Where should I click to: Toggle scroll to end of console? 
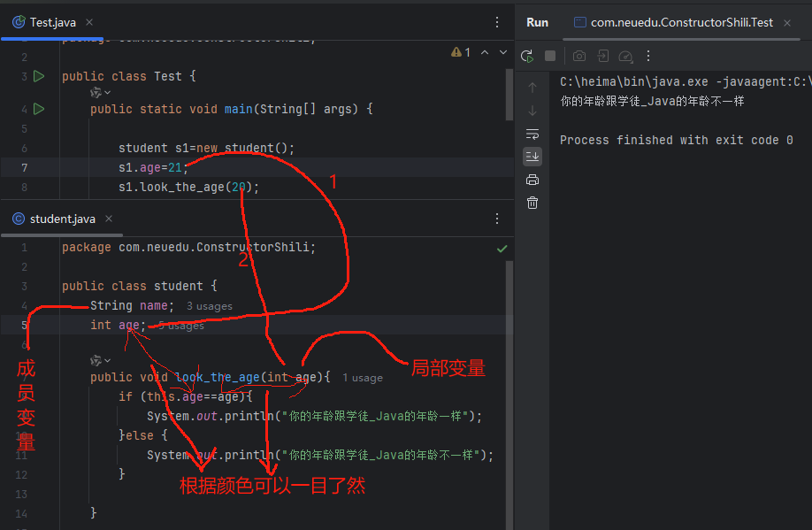532,156
